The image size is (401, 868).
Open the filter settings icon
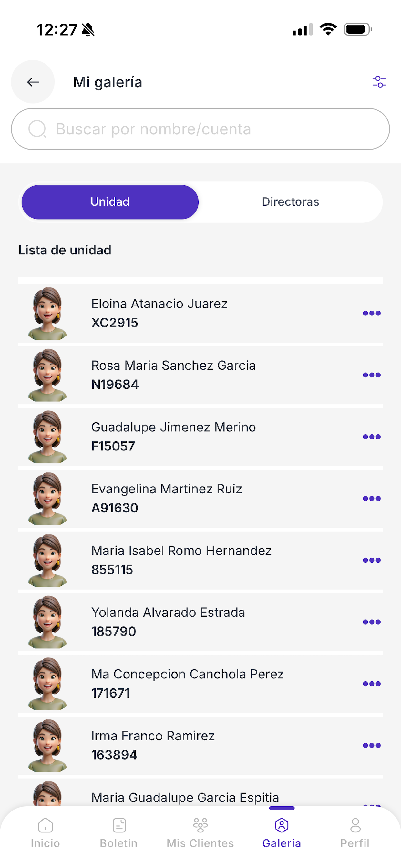pyautogui.click(x=379, y=82)
